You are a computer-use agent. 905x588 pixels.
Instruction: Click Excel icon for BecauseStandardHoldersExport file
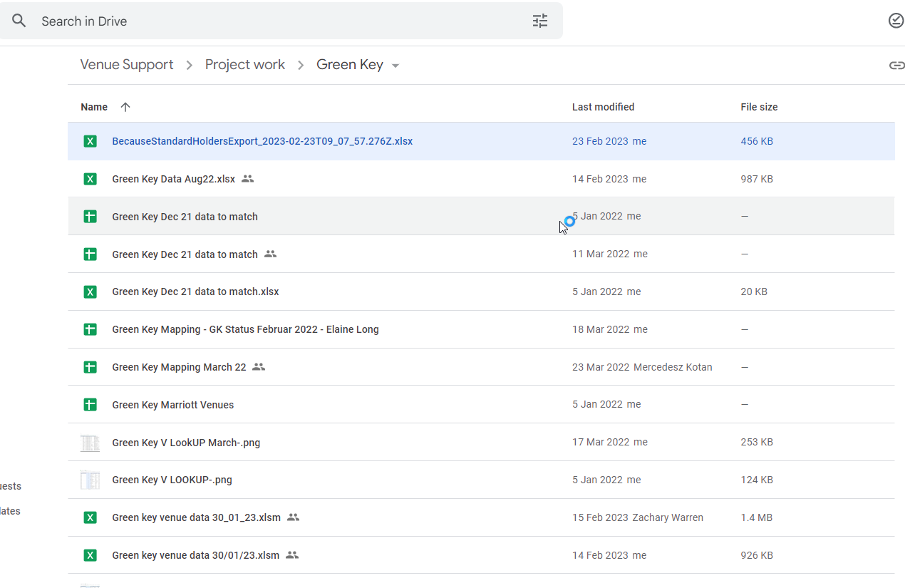[90, 141]
